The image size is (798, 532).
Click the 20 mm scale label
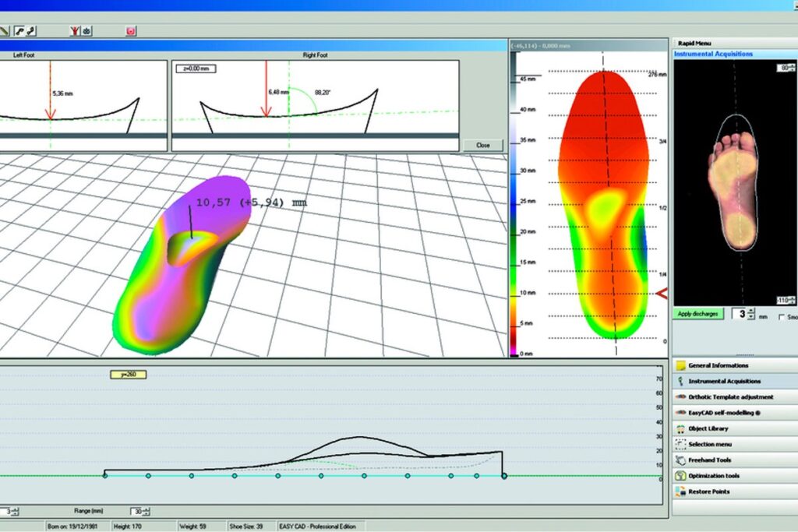pos(528,231)
